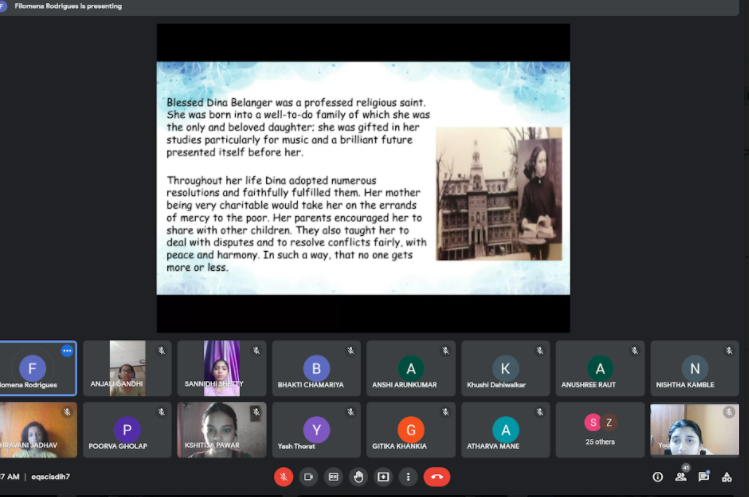Select Nishtha Kamble's avatar tile
Screen dimensions: 749x497
pyautogui.click(x=694, y=368)
